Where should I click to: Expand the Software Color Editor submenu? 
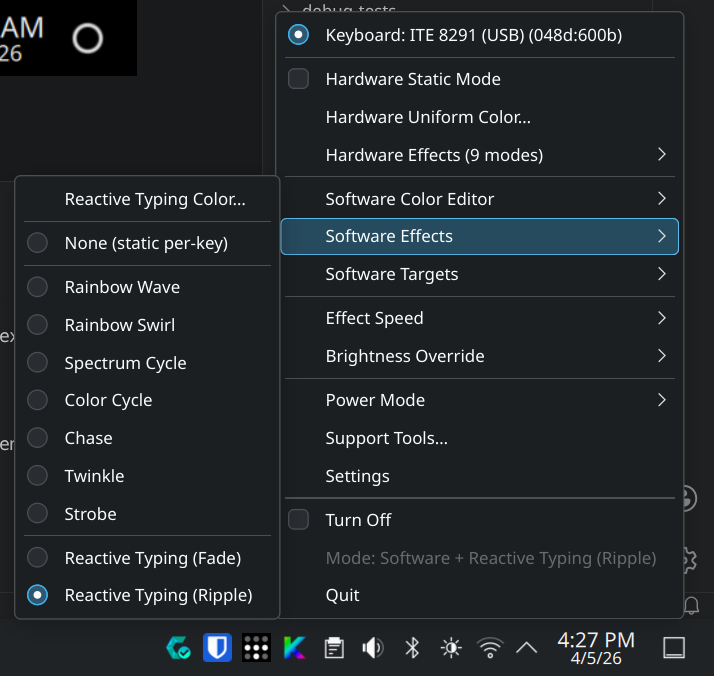(x=479, y=199)
